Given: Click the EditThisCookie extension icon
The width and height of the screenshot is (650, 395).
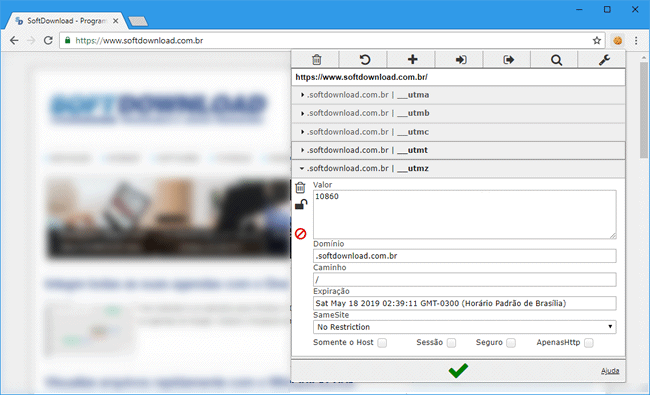Looking at the screenshot, I should (618, 41).
